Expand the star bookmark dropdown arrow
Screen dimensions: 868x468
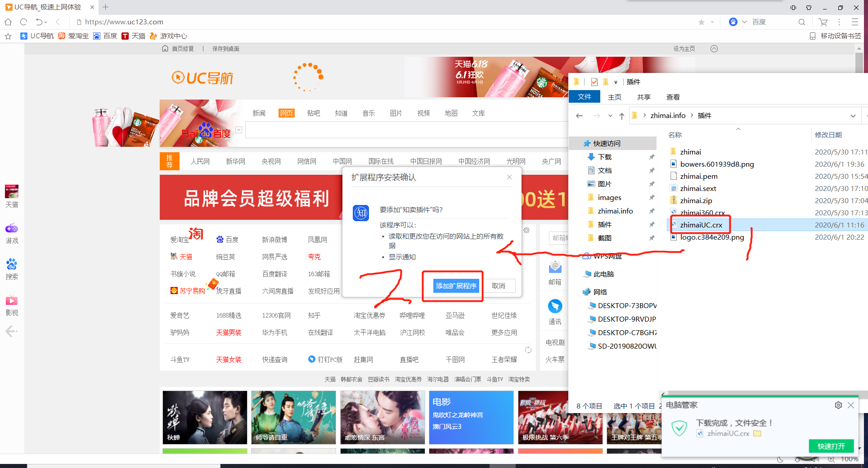[712, 22]
